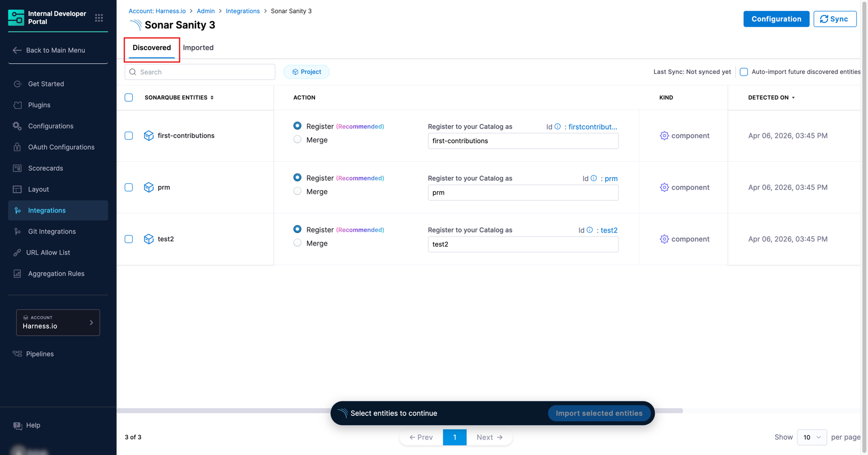This screenshot has width=868, height=455.
Task: Click the info icon beside test2 Id
Action: 590,230
